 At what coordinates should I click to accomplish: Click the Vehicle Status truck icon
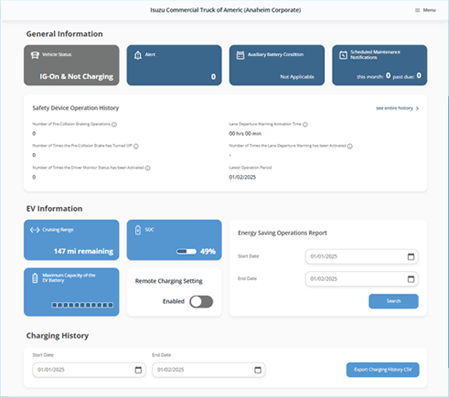coord(35,55)
